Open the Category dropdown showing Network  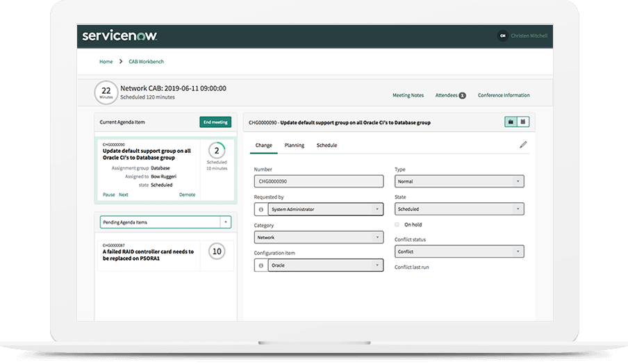318,238
